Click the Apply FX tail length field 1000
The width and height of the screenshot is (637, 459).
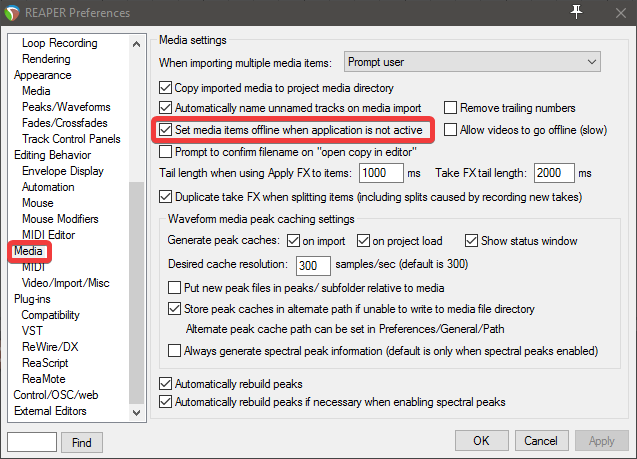pyautogui.click(x=381, y=173)
